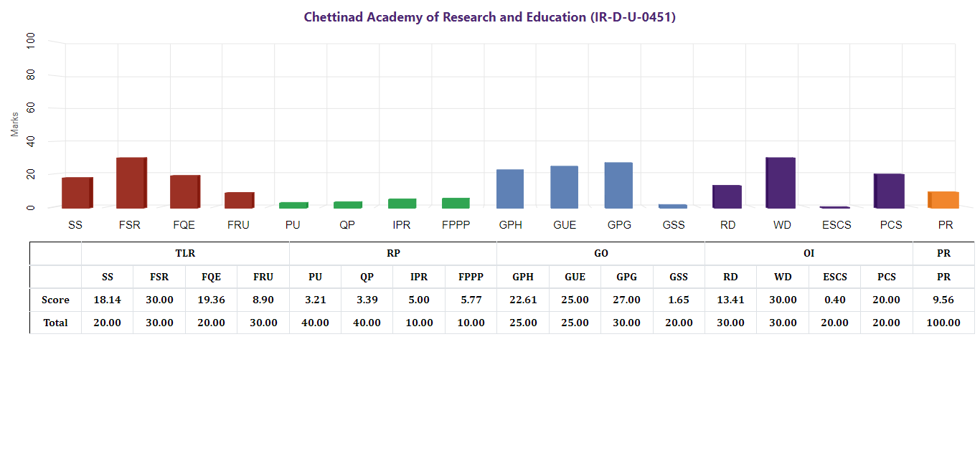980x471 pixels.
Task: Click the green FPPP bar
Action: 456,203
